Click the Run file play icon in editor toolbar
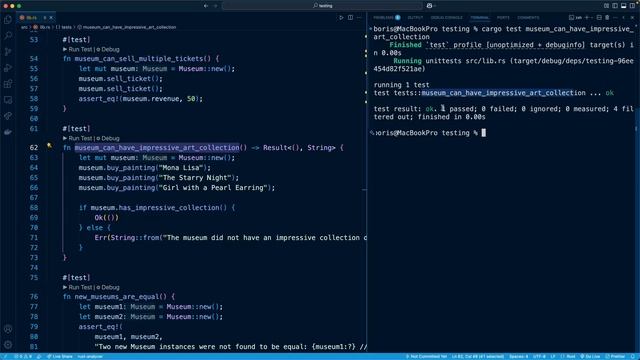This screenshot has width=640, height=360. (341, 18)
